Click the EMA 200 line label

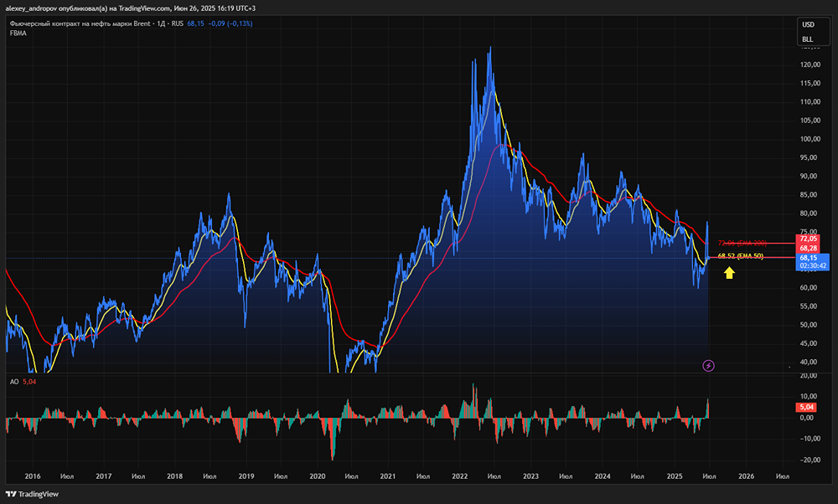(x=742, y=243)
